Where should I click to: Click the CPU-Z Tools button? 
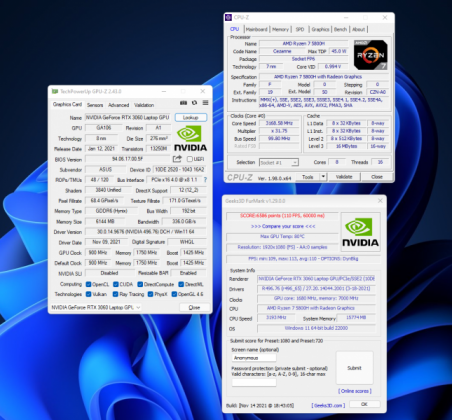308,177
